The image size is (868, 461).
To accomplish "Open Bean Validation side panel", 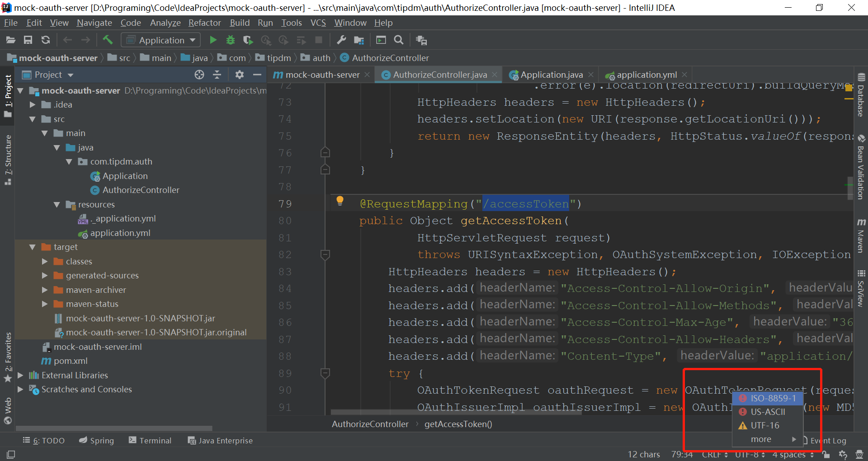I will (x=861, y=167).
